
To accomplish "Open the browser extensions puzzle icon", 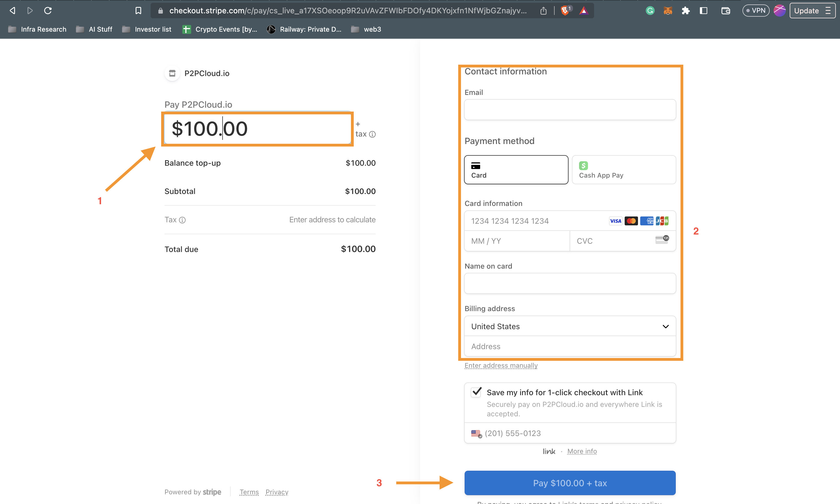I will pyautogui.click(x=685, y=11).
